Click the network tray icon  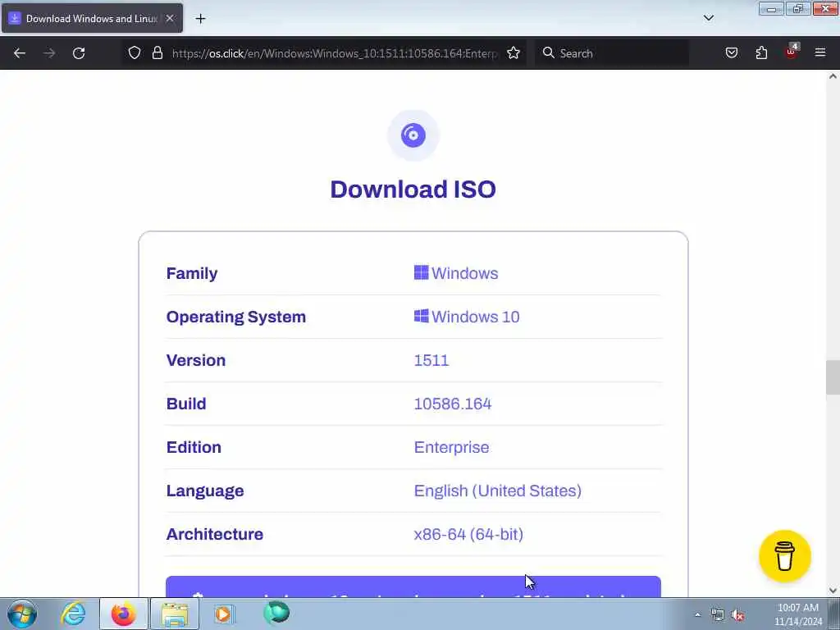click(717, 615)
